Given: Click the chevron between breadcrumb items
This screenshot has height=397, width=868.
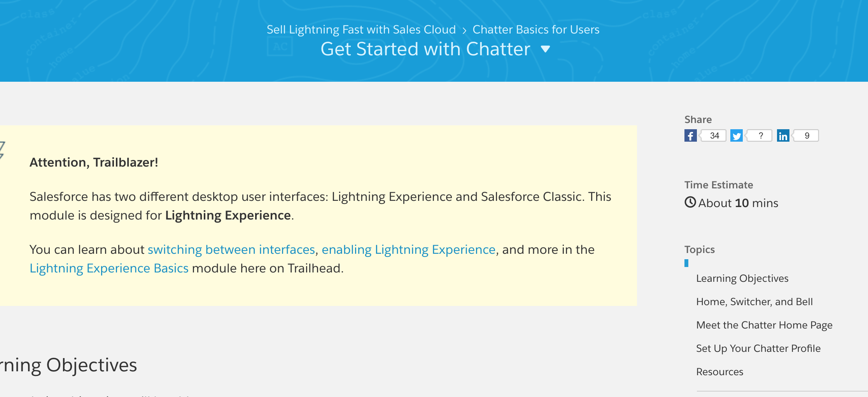Looking at the screenshot, I should [x=464, y=30].
